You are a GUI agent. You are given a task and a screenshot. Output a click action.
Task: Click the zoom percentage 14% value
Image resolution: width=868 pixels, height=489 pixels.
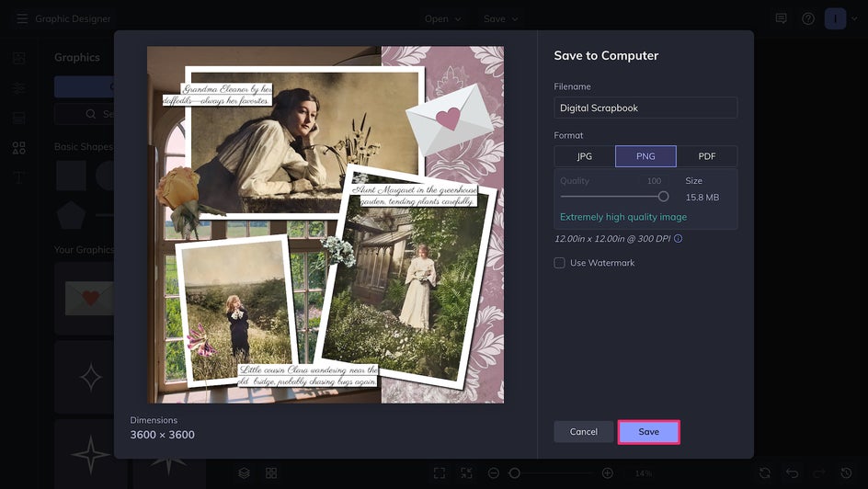644,473
